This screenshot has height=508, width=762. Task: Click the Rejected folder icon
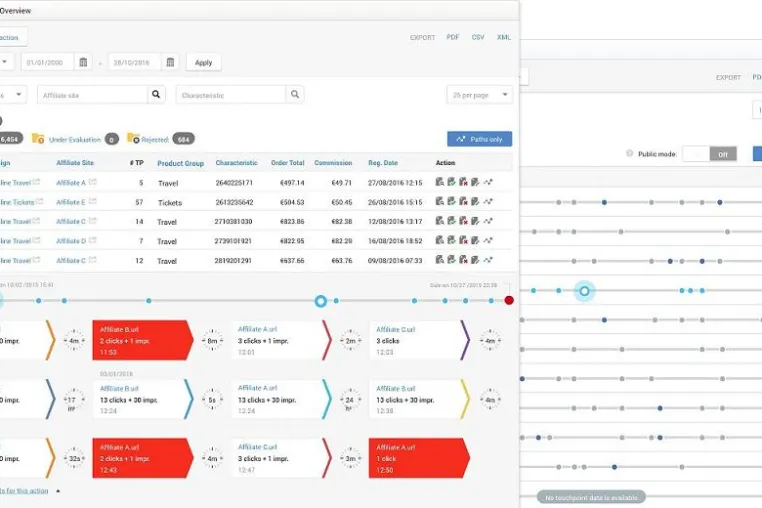[133, 139]
